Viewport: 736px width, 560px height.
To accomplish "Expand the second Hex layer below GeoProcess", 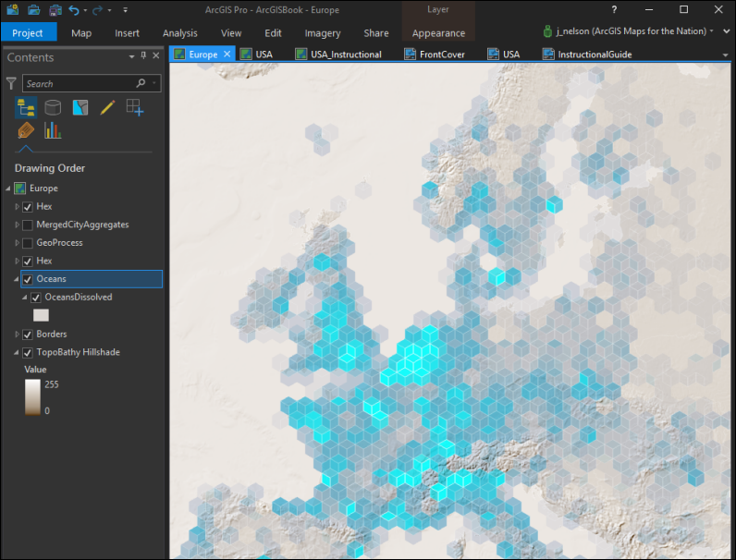I will coord(17,261).
